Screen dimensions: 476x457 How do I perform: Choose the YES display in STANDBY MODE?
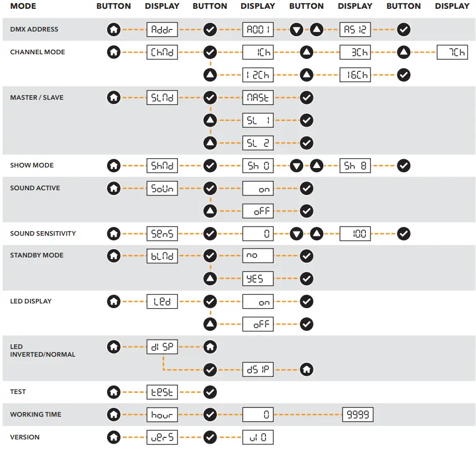coord(258,279)
